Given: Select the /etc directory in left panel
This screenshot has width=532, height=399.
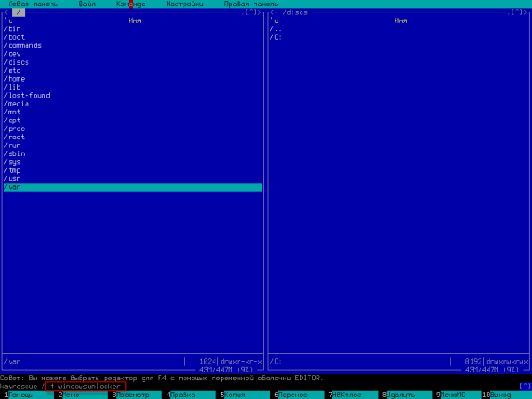Looking at the screenshot, I should pos(14,70).
